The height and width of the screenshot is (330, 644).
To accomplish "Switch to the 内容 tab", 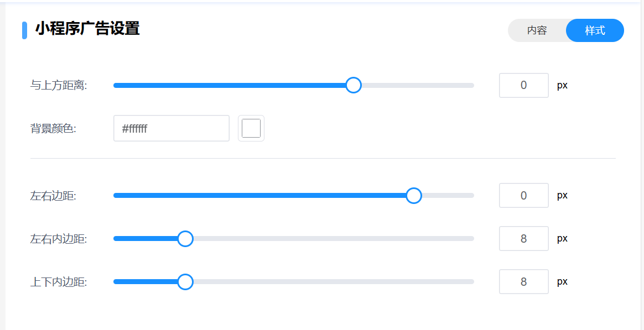I will click(537, 30).
